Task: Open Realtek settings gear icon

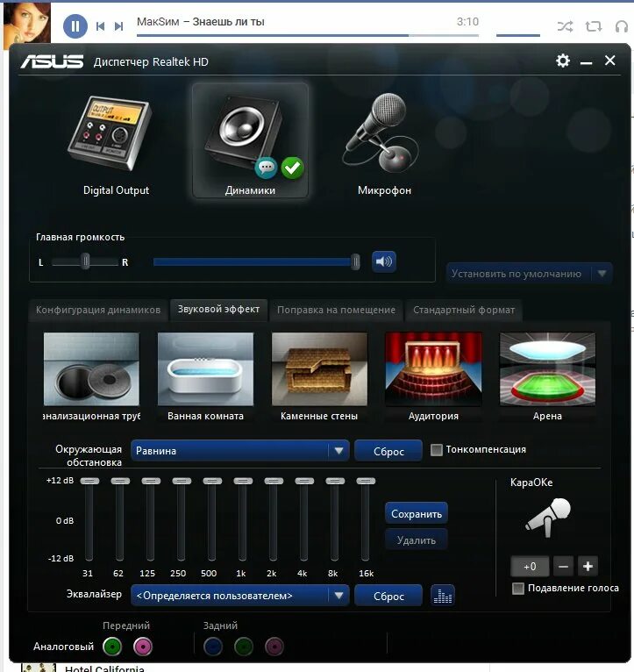Action: point(562,61)
